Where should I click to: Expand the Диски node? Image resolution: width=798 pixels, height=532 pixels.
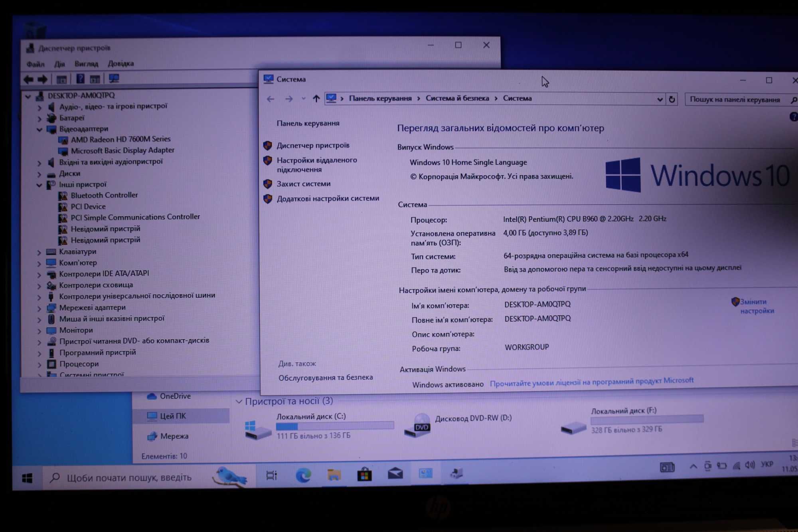point(39,174)
